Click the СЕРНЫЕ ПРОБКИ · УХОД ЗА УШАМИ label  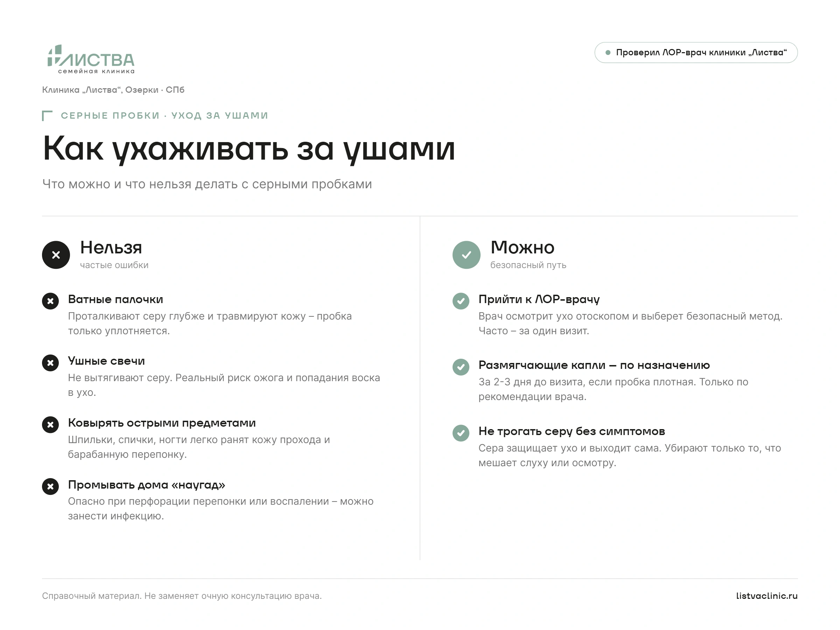click(164, 115)
